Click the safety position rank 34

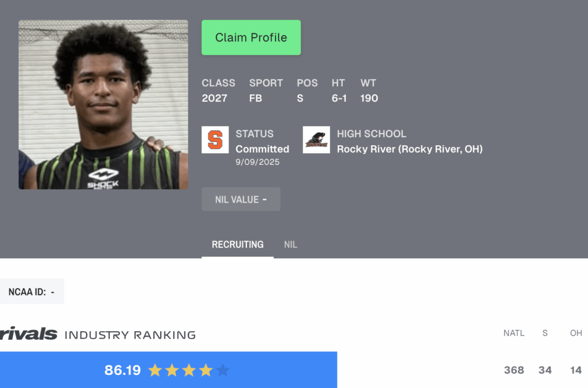[546, 370]
